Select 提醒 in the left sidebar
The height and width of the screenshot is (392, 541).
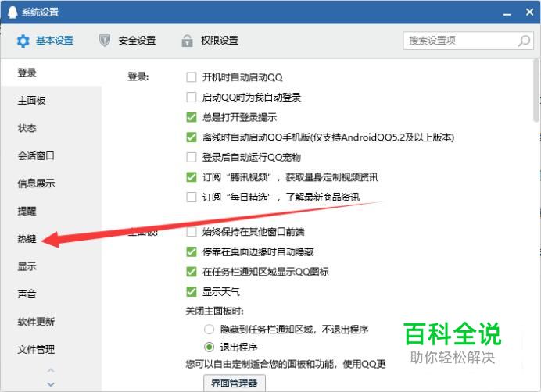point(51,211)
